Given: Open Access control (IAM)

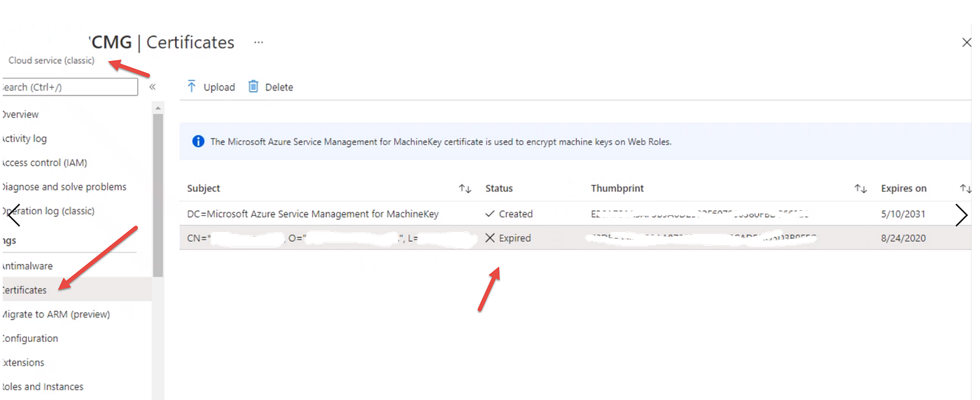Looking at the screenshot, I should click(x=44, y=163).
